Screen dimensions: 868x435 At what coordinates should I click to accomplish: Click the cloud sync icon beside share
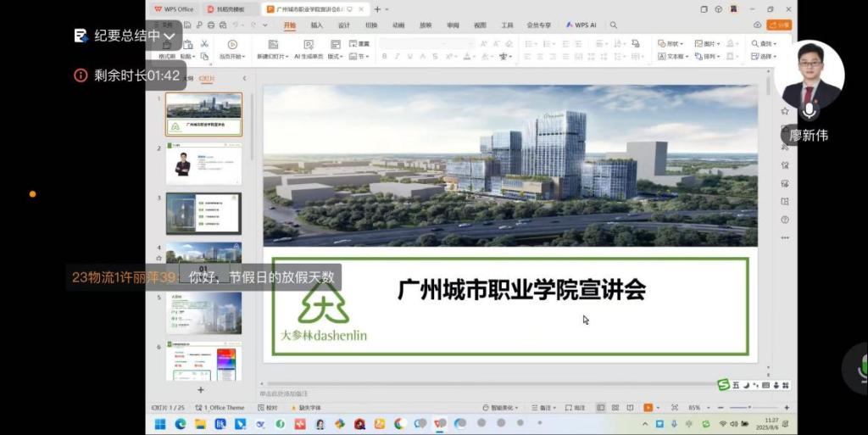coord(757,25)
